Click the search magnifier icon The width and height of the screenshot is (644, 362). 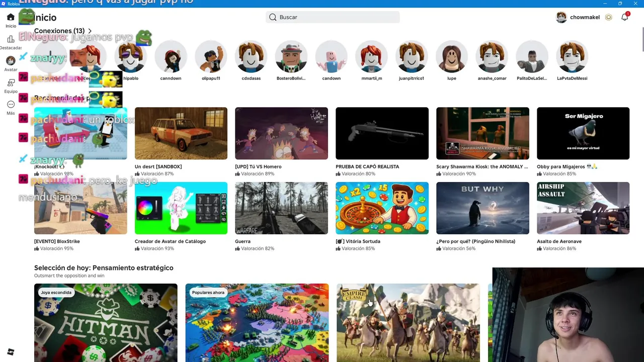click(273, 17)
